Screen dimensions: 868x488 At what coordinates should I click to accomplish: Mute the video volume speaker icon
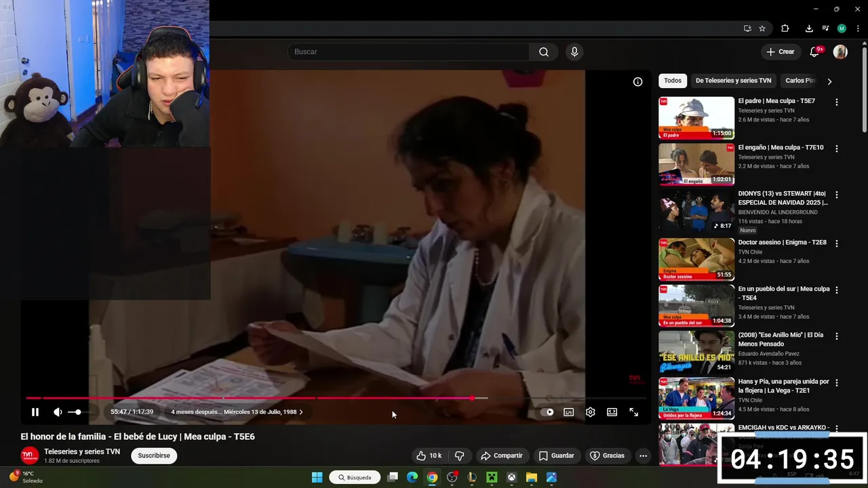pos(58,412)
